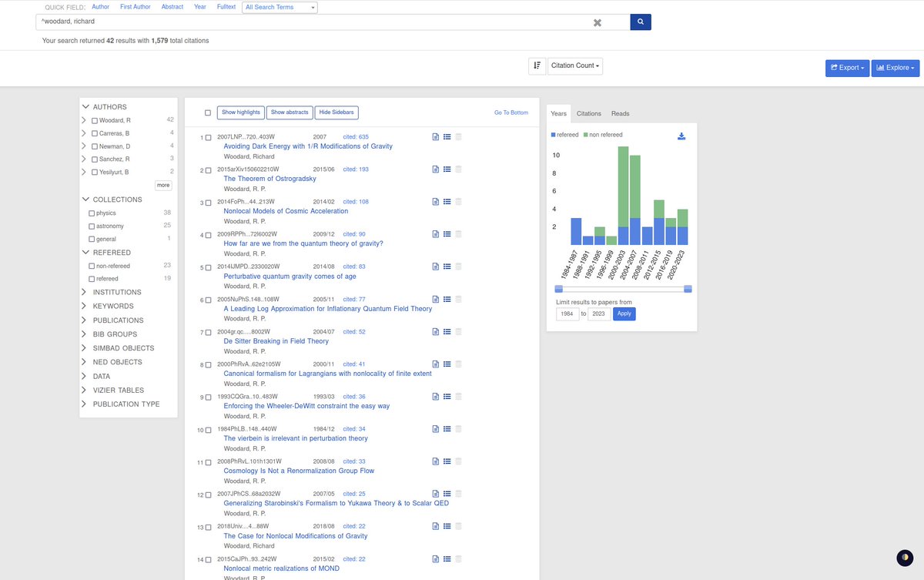Tick the non-refereed filter checkbox
924x580 pixels.
92,266
